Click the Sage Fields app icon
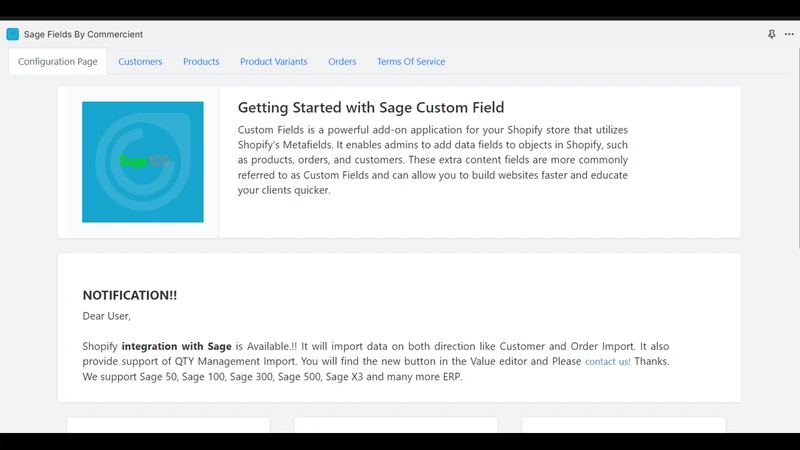The width and height of the screenshot is (800, 450). pos(13,34)
